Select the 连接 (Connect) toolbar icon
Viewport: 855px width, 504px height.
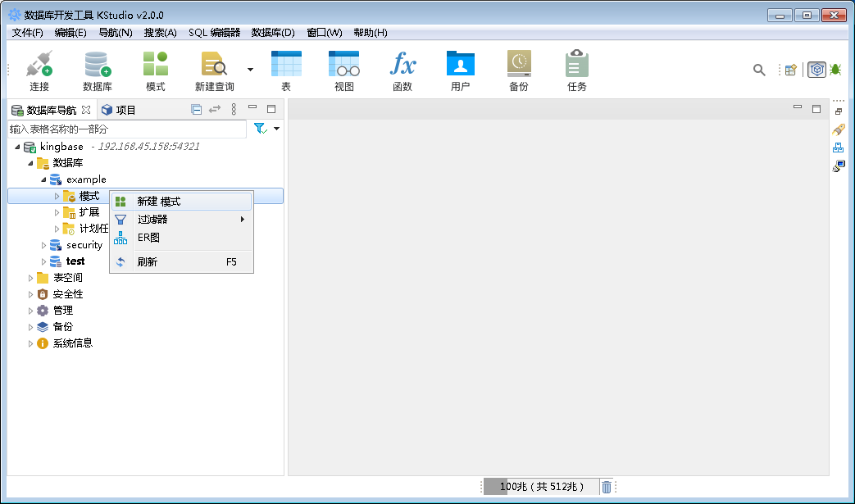39,70
